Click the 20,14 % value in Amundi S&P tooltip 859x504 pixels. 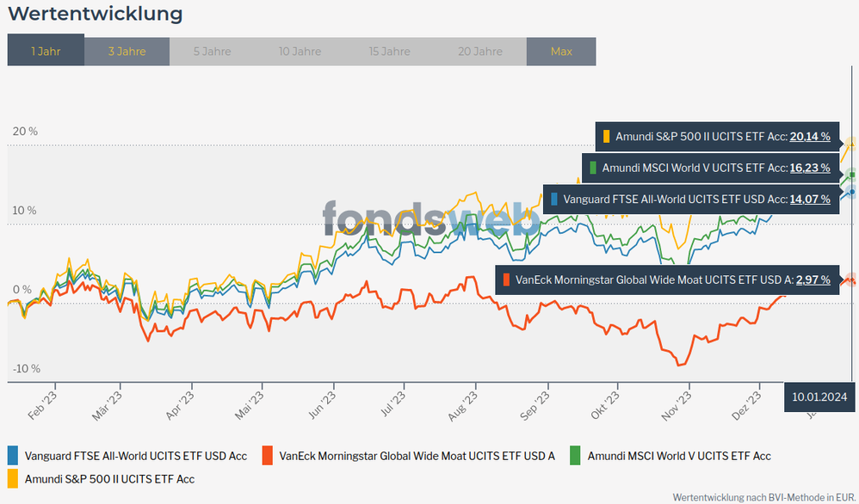click(810, 137)
